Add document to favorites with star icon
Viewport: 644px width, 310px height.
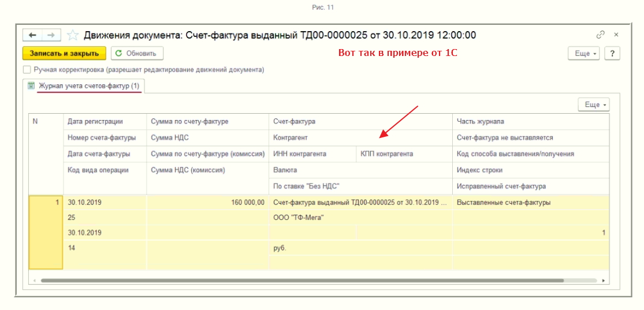click(73, 35)
